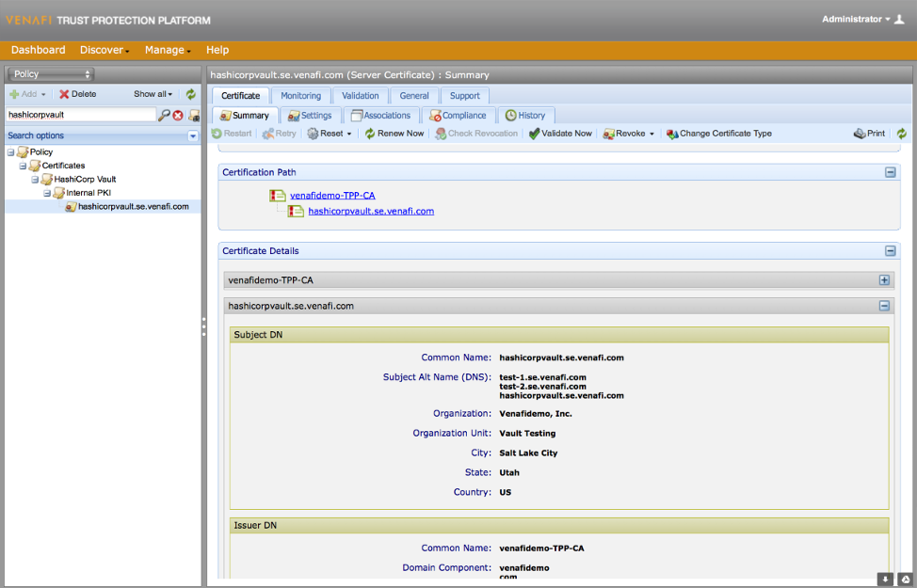Click Check Revocation
This screenshot has width=917, height=588.
[476, 134]
